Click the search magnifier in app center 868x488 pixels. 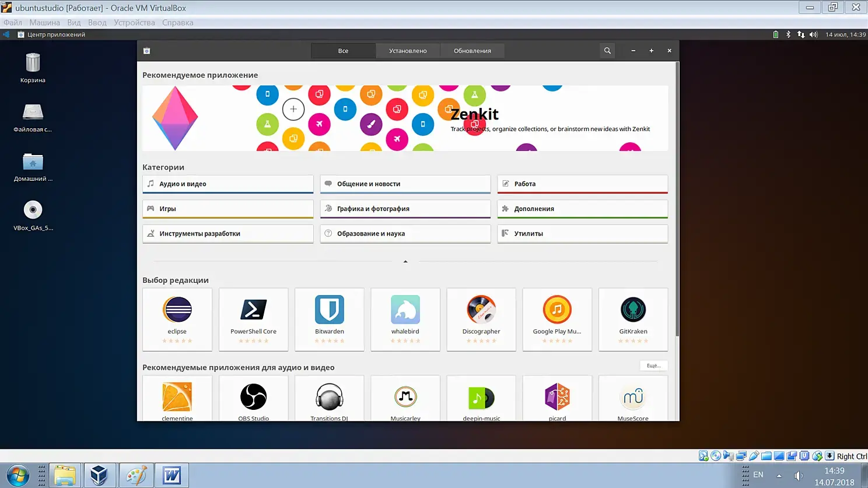point(607,51)
